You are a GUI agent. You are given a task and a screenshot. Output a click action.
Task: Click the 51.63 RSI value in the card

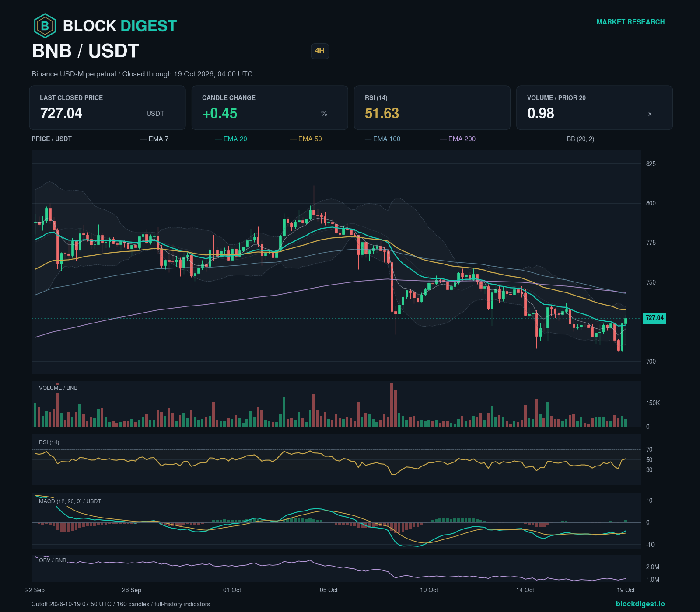click(382, 113)
